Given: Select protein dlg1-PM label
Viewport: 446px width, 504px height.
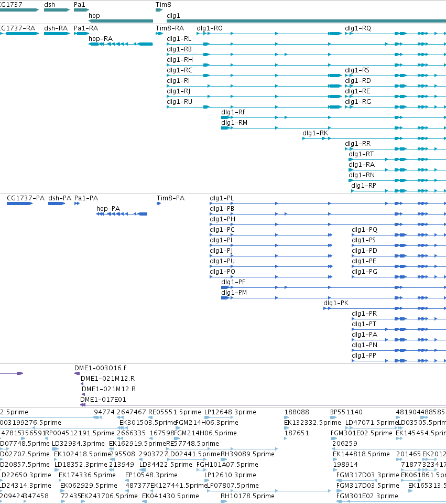Looking at the screenshot, I should 234,293.
